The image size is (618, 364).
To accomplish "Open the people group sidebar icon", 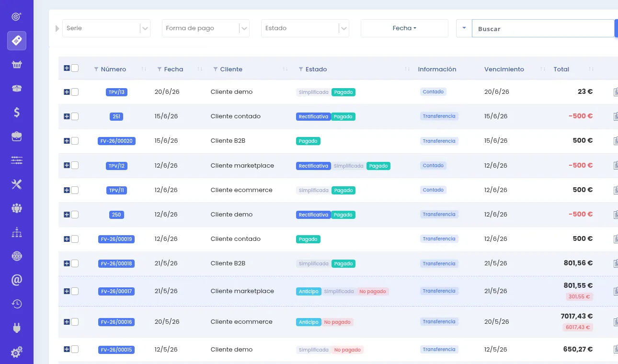I will click(x=17, y=208).
